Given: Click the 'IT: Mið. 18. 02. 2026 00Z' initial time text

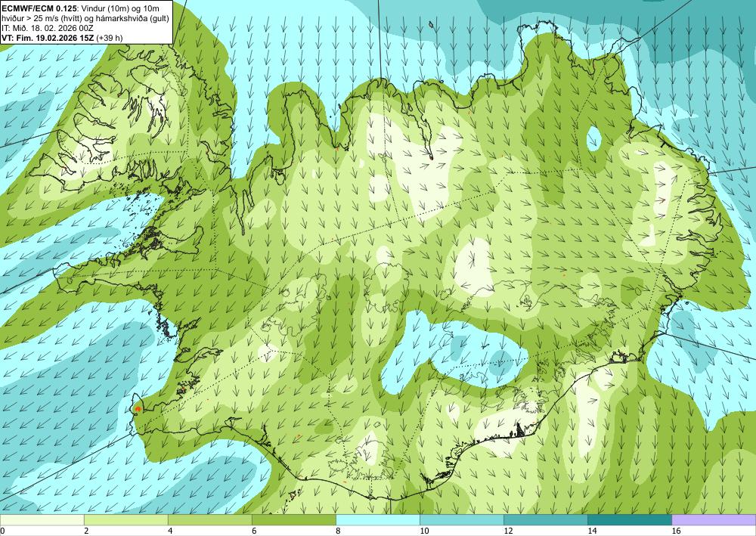Looking at the screenshot, I should point(48,27).
